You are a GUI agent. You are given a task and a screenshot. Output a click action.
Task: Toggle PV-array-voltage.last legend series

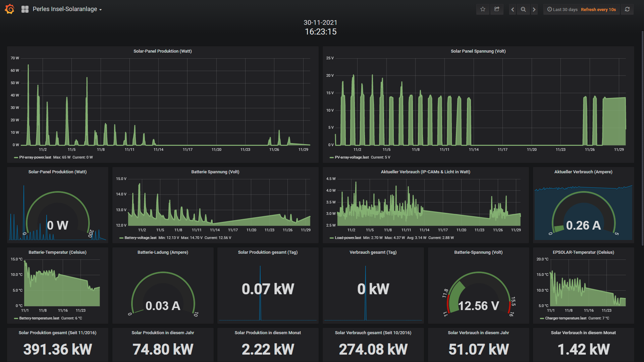pos(352,157)
